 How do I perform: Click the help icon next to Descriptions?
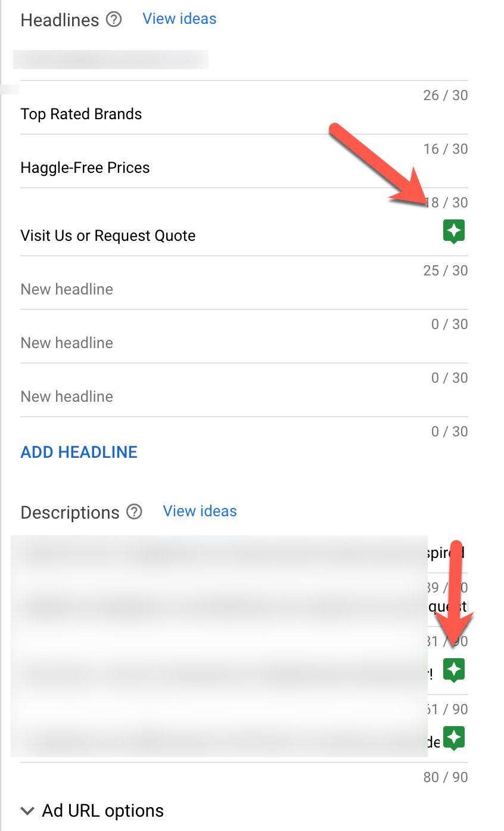coord(135,512)
